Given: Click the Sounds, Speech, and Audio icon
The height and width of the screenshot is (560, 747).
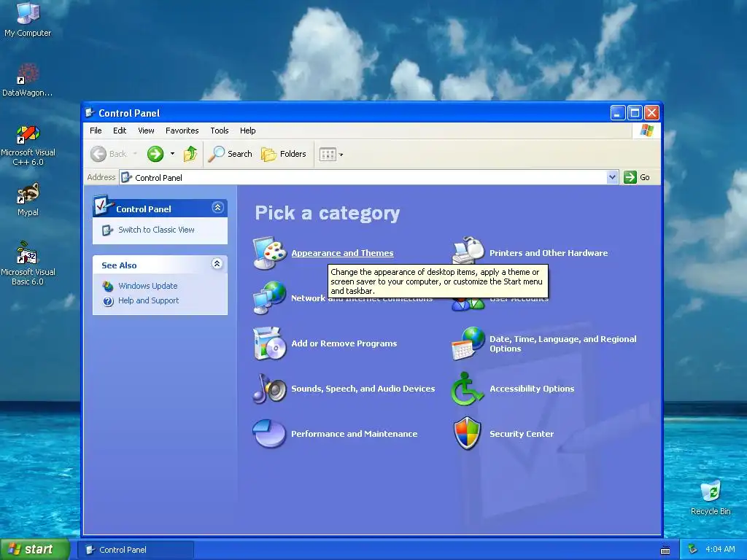Looking at the screenshot, I should (x=269, y=389).
